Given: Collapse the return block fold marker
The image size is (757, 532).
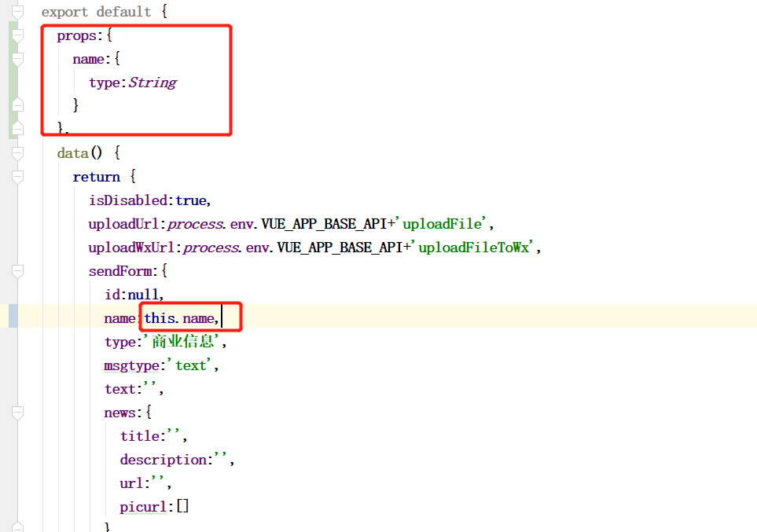Looking at the screenshot, I should pos(17,177).
